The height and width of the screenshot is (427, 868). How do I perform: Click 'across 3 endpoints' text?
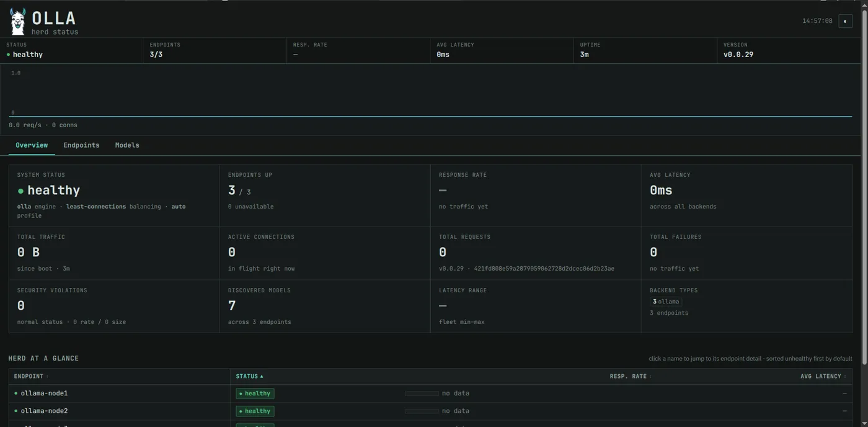pos(259,322)
